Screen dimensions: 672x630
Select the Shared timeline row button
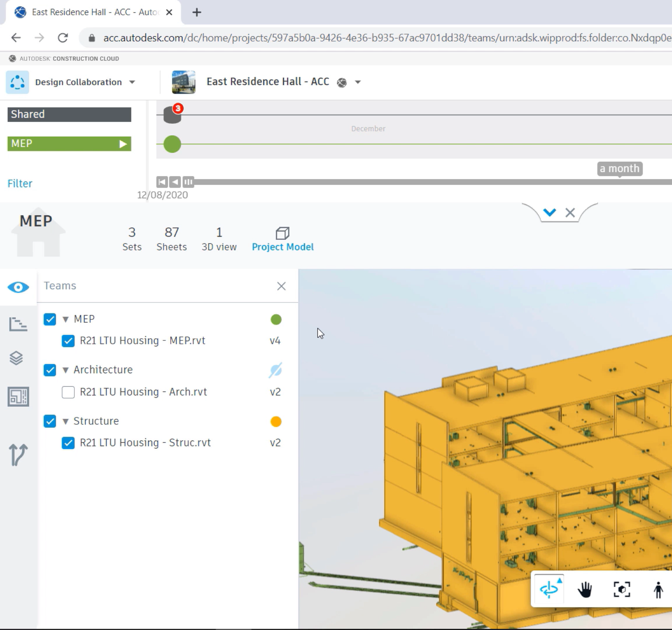point(69,114)
